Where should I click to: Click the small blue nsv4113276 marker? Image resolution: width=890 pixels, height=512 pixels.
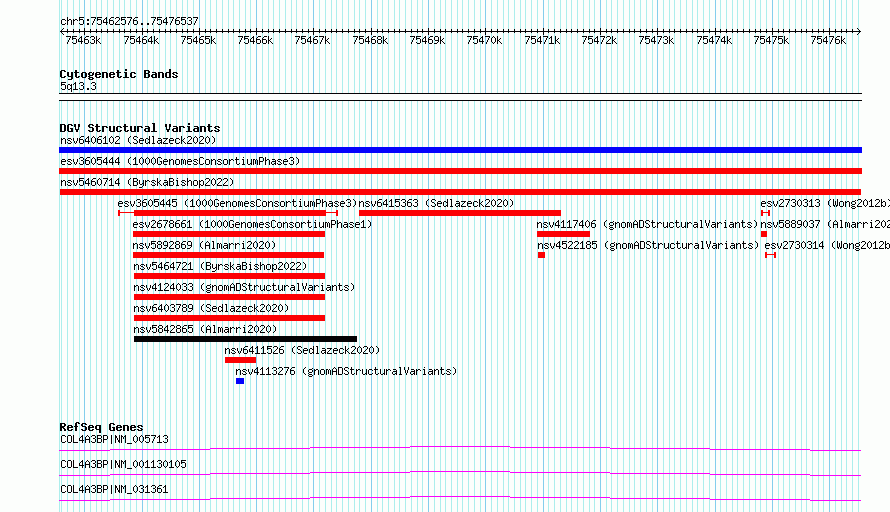pos(240,381)
